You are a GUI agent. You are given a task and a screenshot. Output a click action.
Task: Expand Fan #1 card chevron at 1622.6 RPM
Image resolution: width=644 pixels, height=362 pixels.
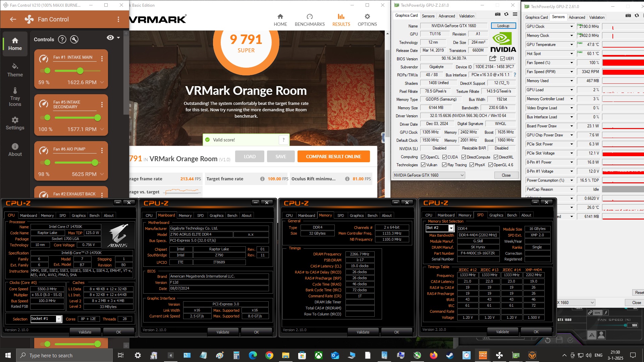102,82
